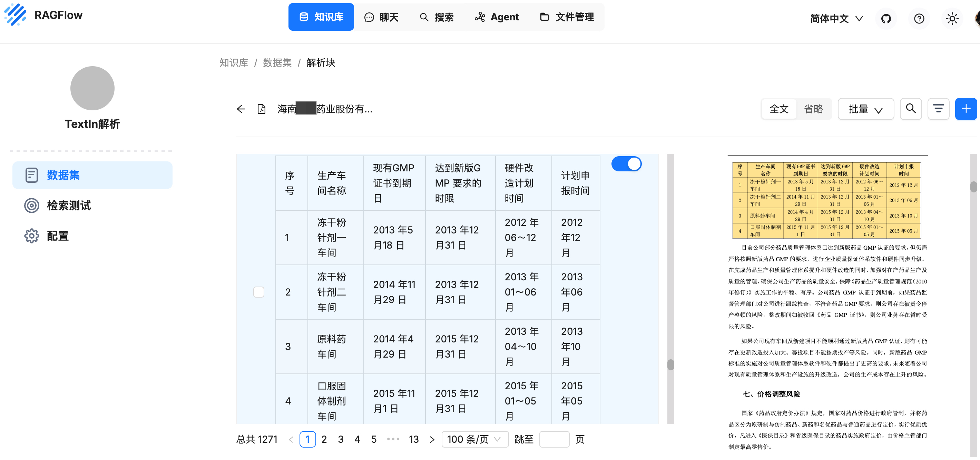Image resolution: width=980 pixels, height=460 pixels.
Task: Open 检索测试 retrieval testing panel
Action: [68, 205]
